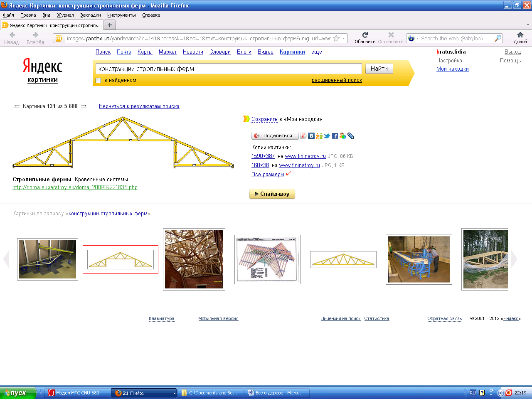This screenshot has width=532, height=399.
Task: Click the site identity icon in address bar
Action: point(59,38)
